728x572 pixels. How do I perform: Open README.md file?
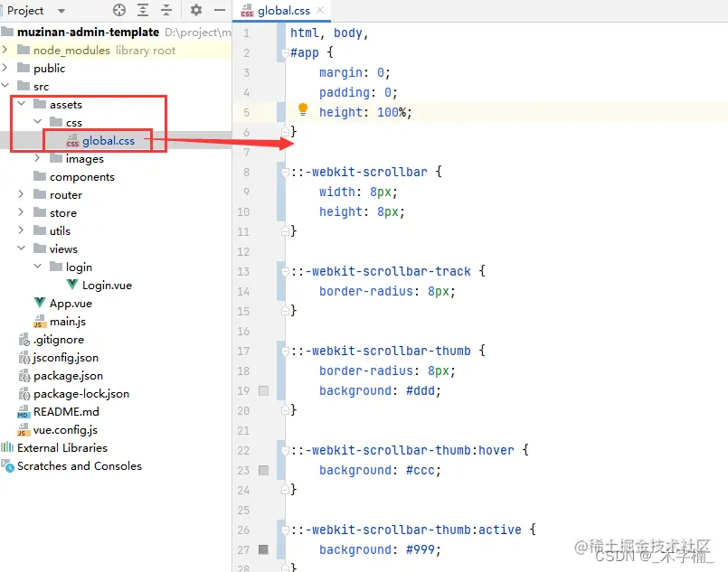pyautogui.click(x=66, y=412)
